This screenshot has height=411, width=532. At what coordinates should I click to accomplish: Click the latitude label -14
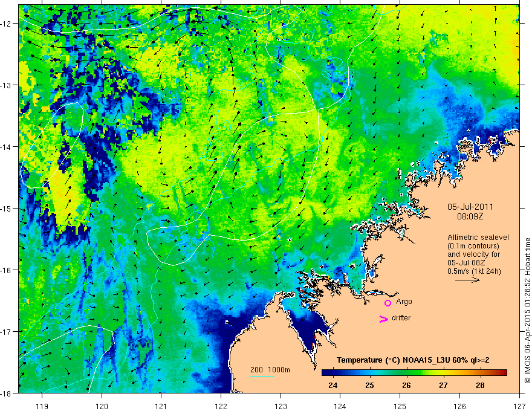click(7, 147)
